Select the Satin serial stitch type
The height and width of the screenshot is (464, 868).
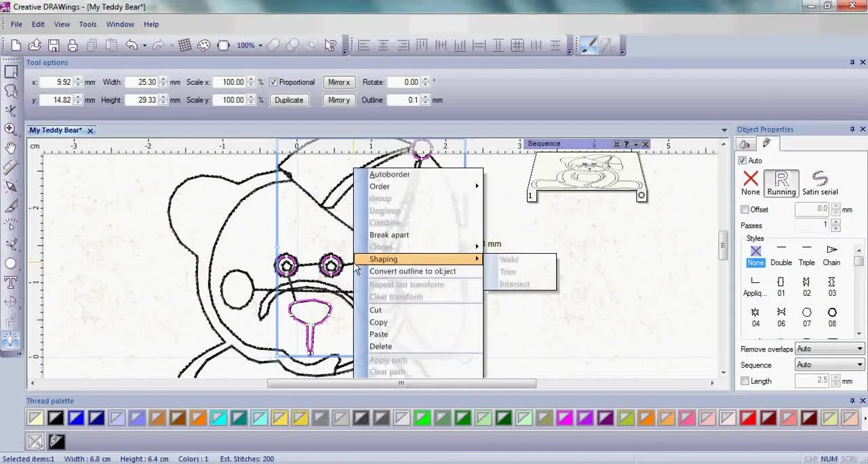[820, 181]
